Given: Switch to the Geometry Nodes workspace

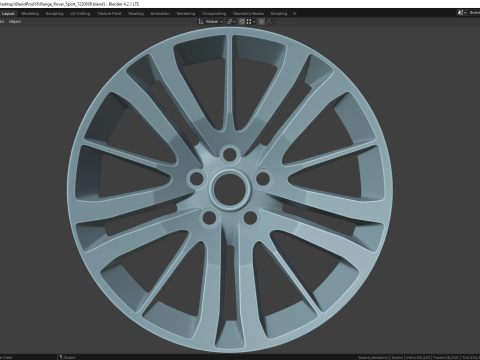Looking at the screenshot, I should [248, 14].
